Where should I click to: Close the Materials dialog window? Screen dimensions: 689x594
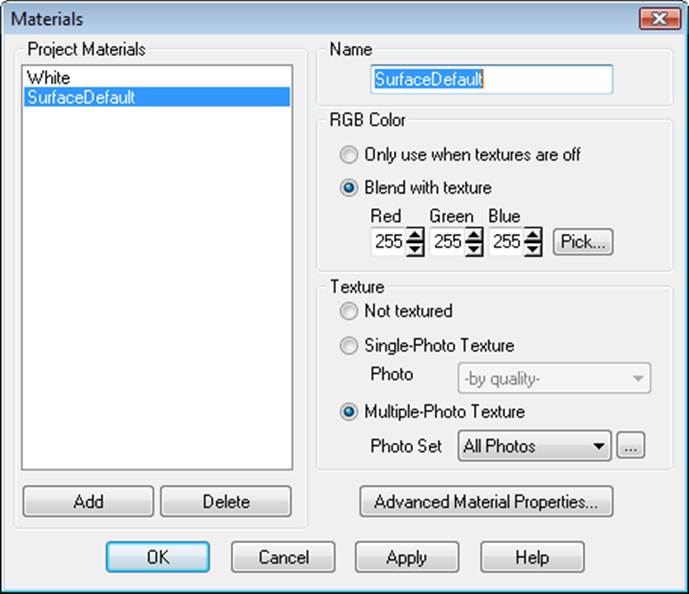click(x=659, y=19)
